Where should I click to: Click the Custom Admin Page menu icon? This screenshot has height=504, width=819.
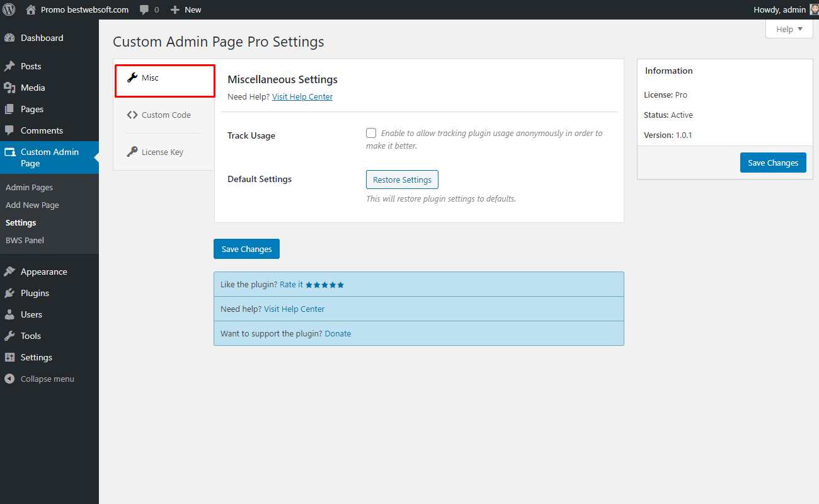(x=9, y=152)
